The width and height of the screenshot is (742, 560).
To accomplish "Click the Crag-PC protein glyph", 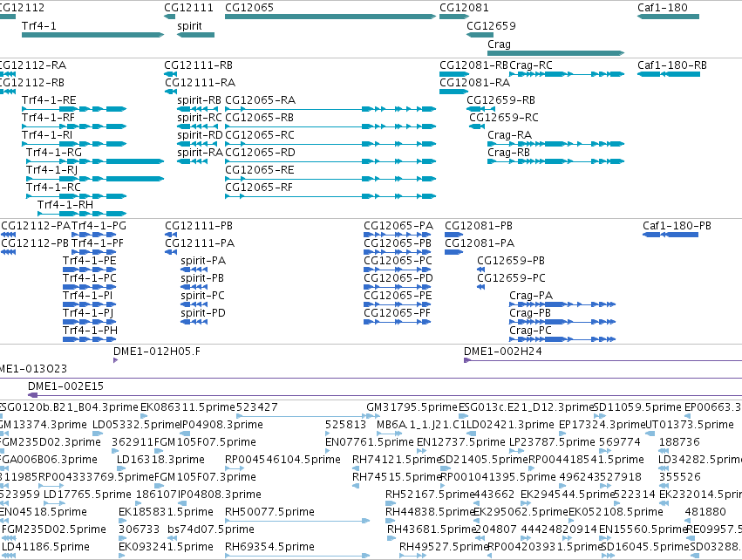I will pos(562,339).
